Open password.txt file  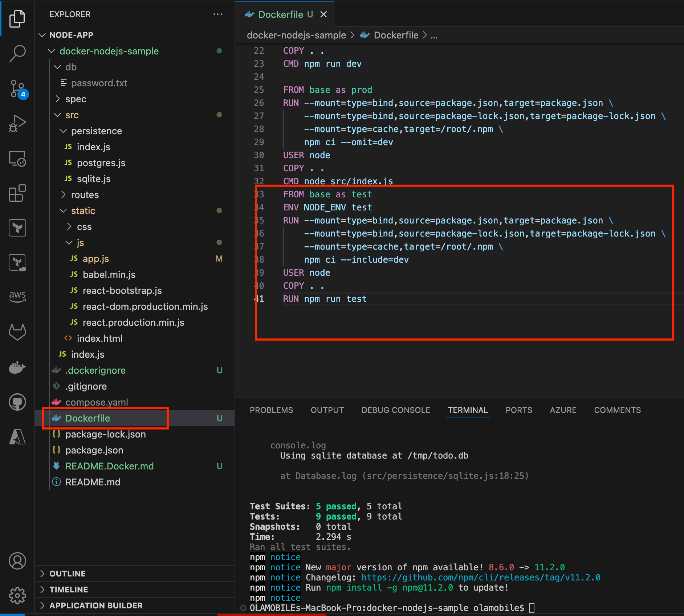(135, 83)
